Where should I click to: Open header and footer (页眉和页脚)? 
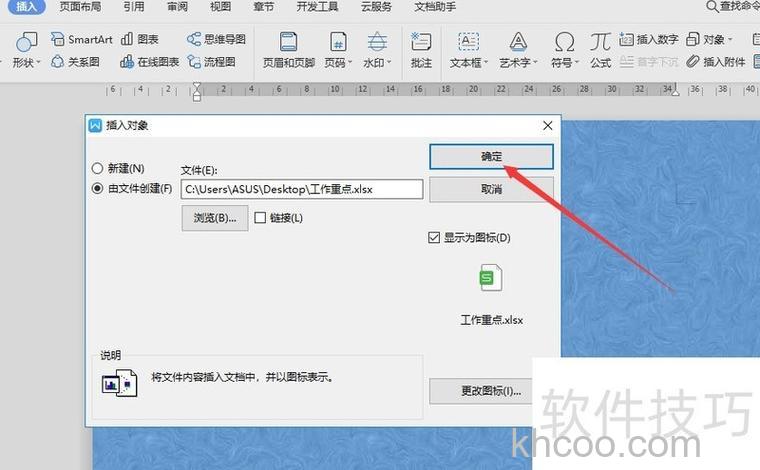(x=289, y=50)
